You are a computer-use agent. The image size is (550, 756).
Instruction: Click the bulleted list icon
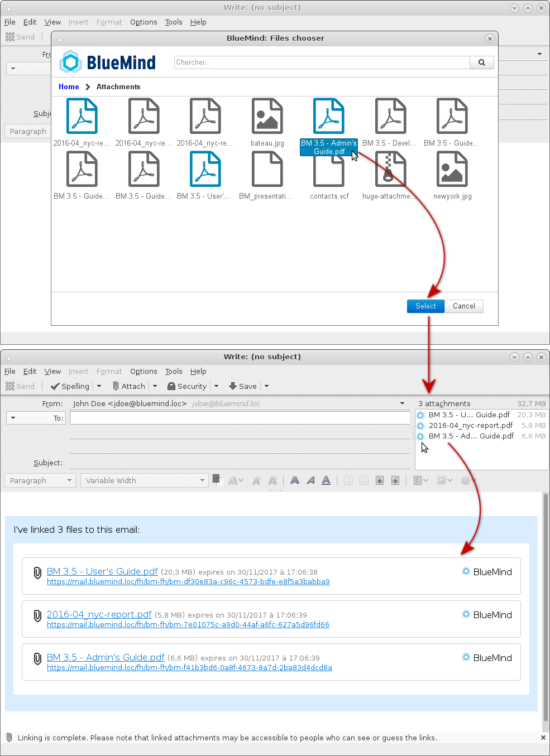point(348,480)
